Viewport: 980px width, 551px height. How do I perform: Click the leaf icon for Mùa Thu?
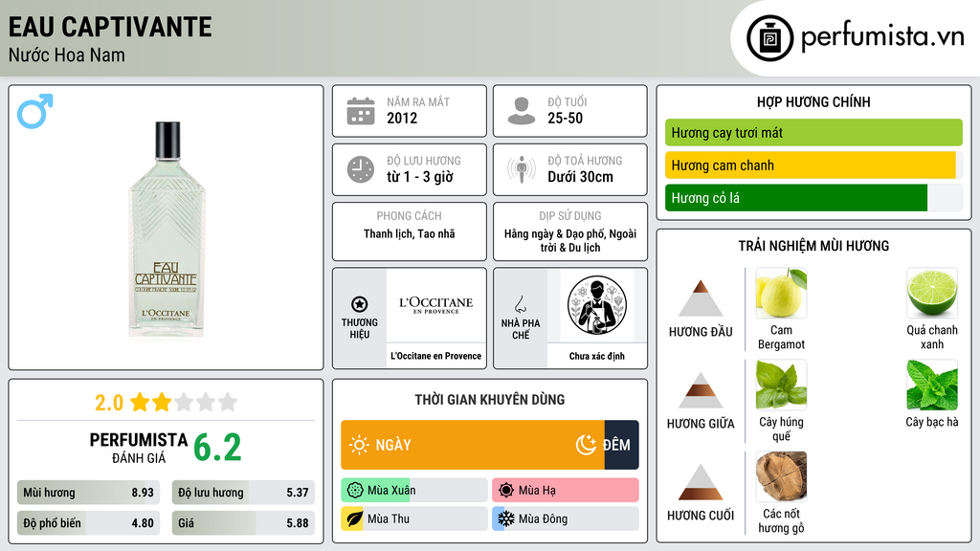[354, 518]
